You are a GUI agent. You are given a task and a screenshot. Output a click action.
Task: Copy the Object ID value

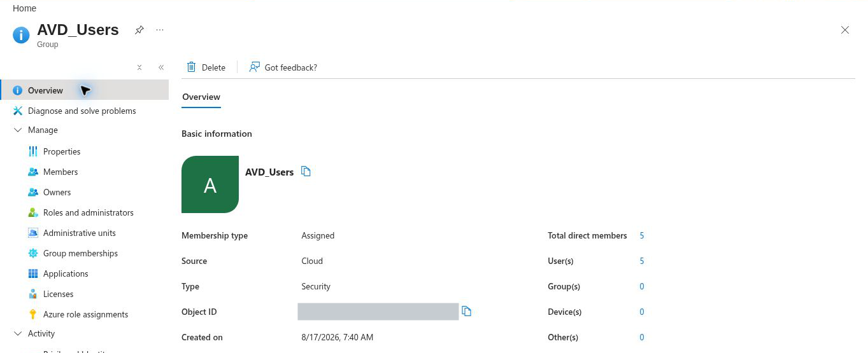click(x=467, y=312)
